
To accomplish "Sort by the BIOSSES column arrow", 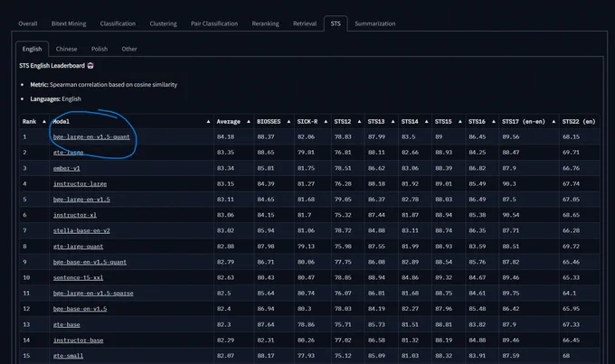I will pyautogui.click(x=289, y=122).
